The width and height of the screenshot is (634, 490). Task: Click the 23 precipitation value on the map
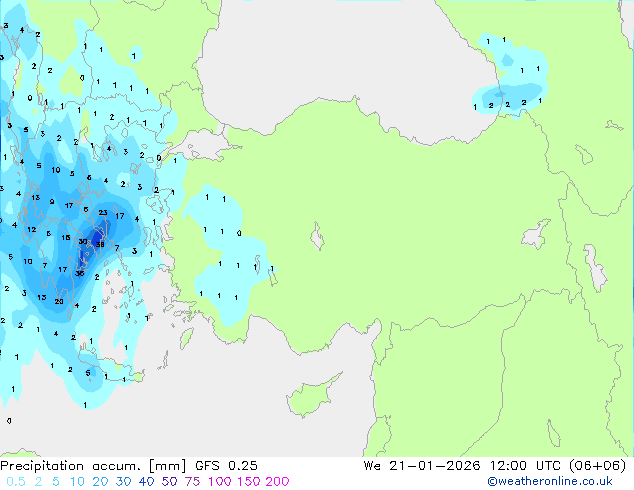(x=103, y=212)
